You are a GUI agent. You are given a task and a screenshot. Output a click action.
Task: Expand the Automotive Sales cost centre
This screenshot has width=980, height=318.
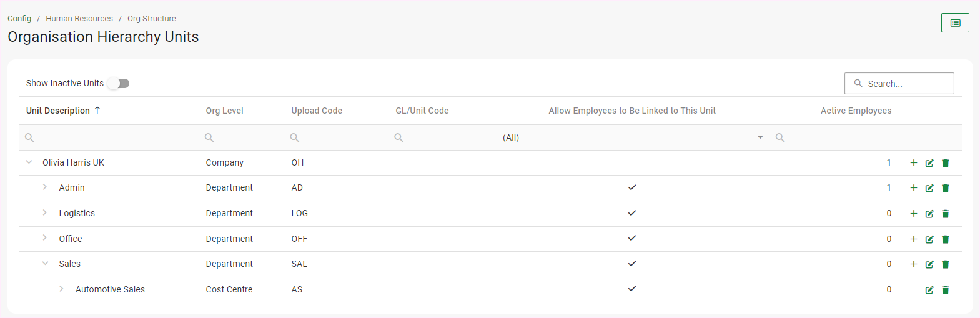tap(61, 289)
